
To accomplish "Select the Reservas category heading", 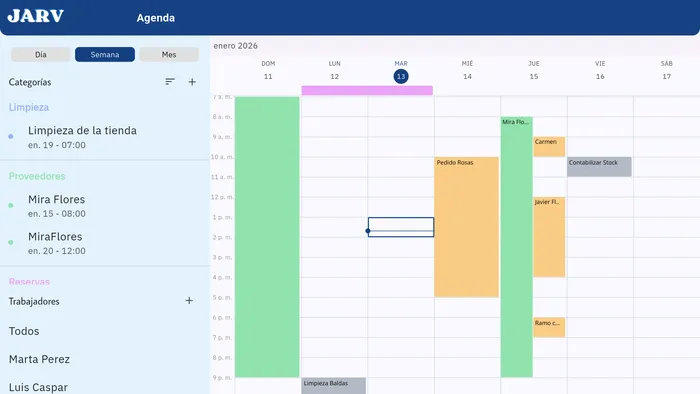I will tap(29, 282).
